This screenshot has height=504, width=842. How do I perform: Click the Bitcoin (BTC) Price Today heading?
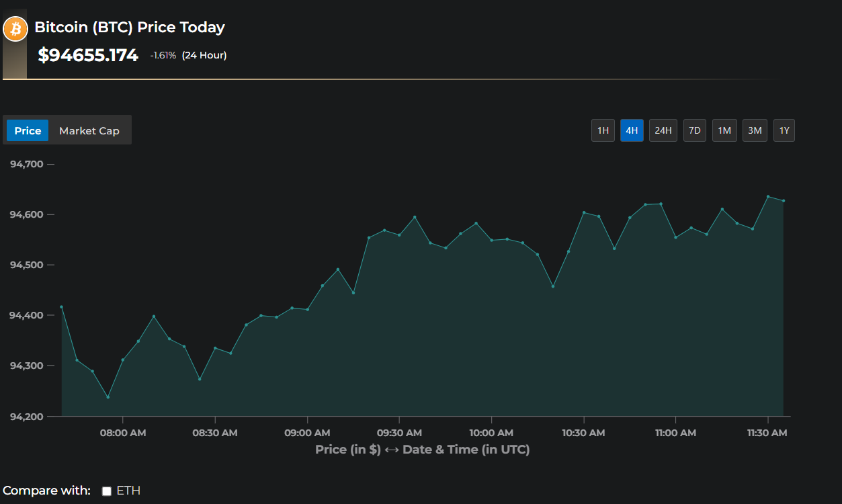[129, 28]
